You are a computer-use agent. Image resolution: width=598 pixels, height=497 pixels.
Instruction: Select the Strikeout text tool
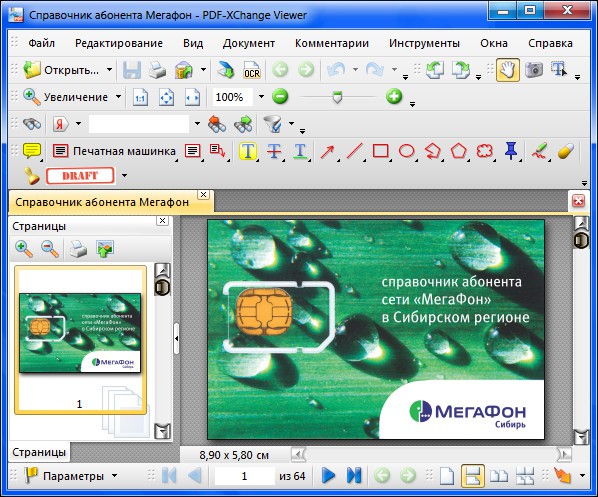point(274,151)
